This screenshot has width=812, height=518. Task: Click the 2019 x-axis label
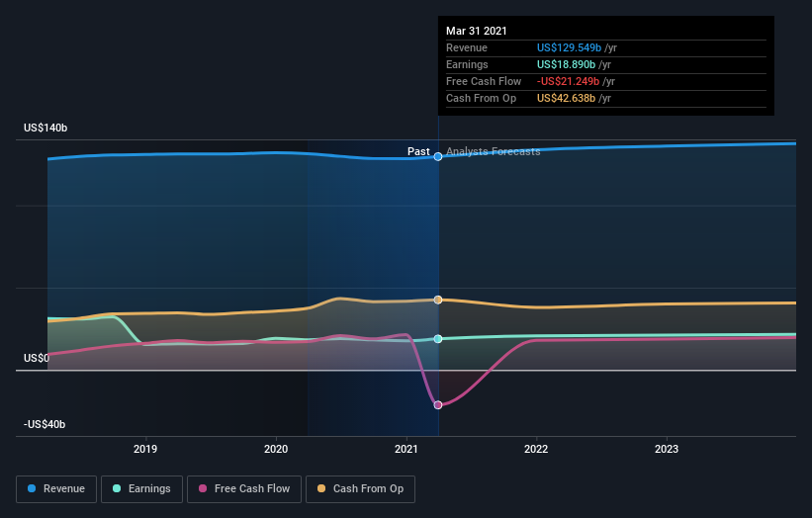pyautogui.click(x=145, y=449)
